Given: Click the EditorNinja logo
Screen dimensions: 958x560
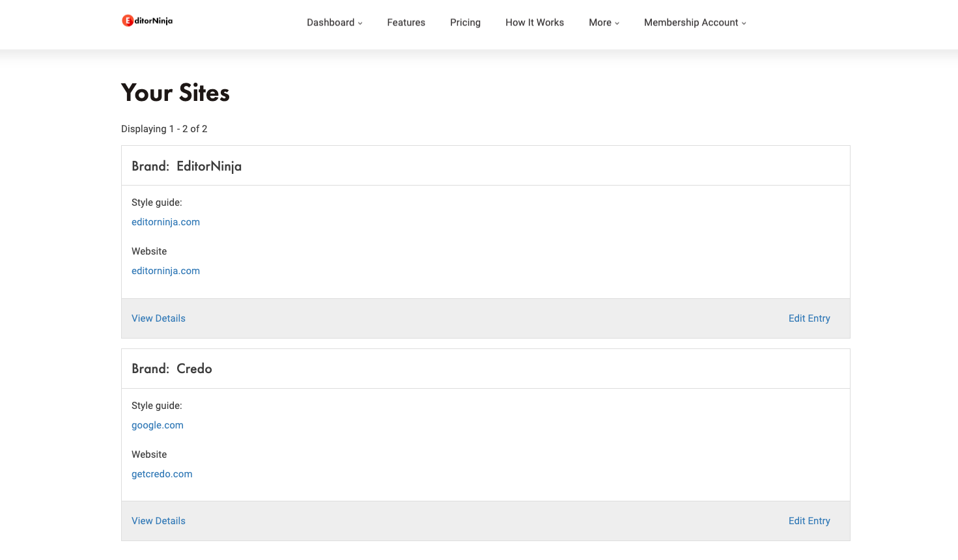Looking at the screenshot, I should [x=147, y=21].
